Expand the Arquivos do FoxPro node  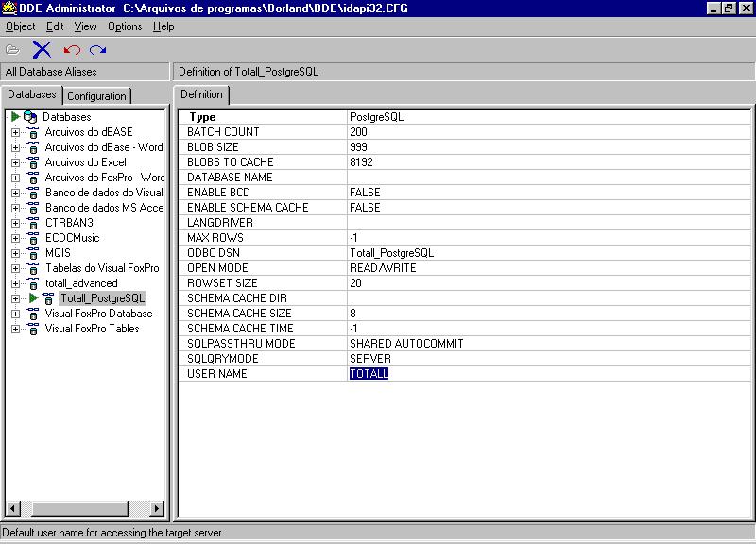click(15, 178)
